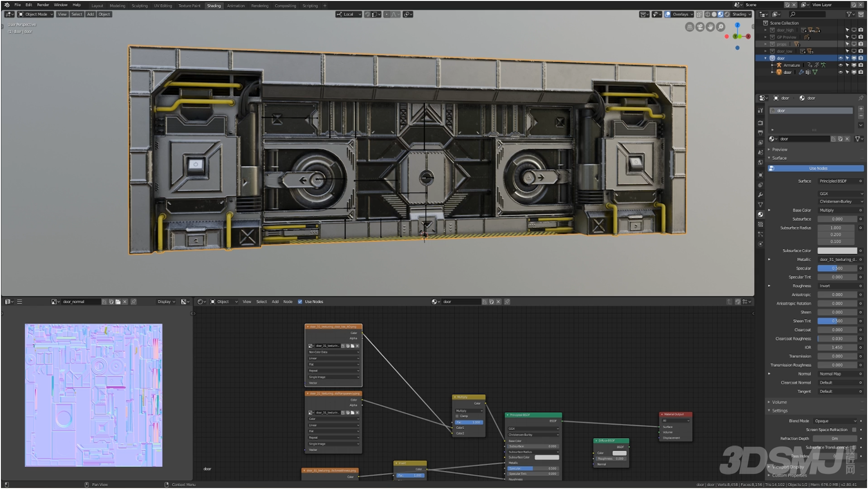Select wireframe viewport shading mode
The width and height of the screenshot is (868, 489).
708,14
